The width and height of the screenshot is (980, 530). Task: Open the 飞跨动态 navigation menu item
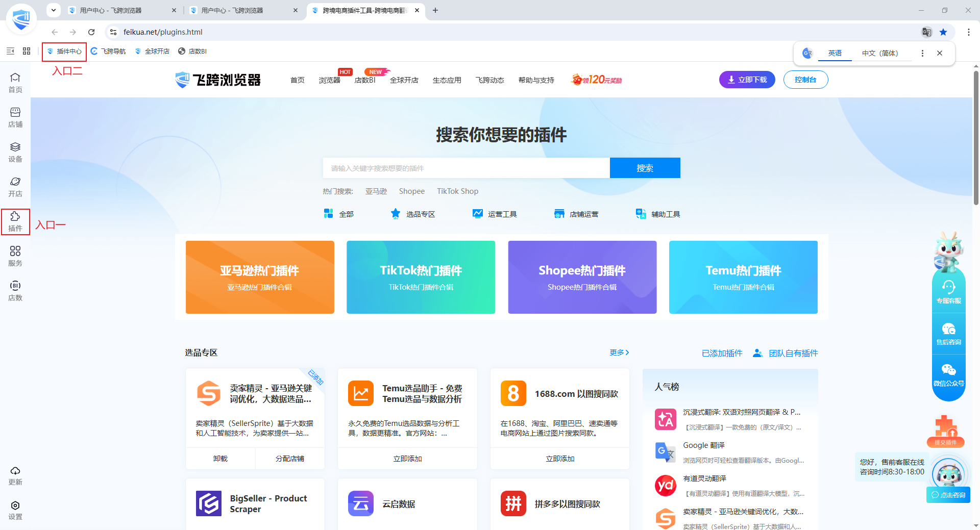pyautogui.click(x=490, y=80)
